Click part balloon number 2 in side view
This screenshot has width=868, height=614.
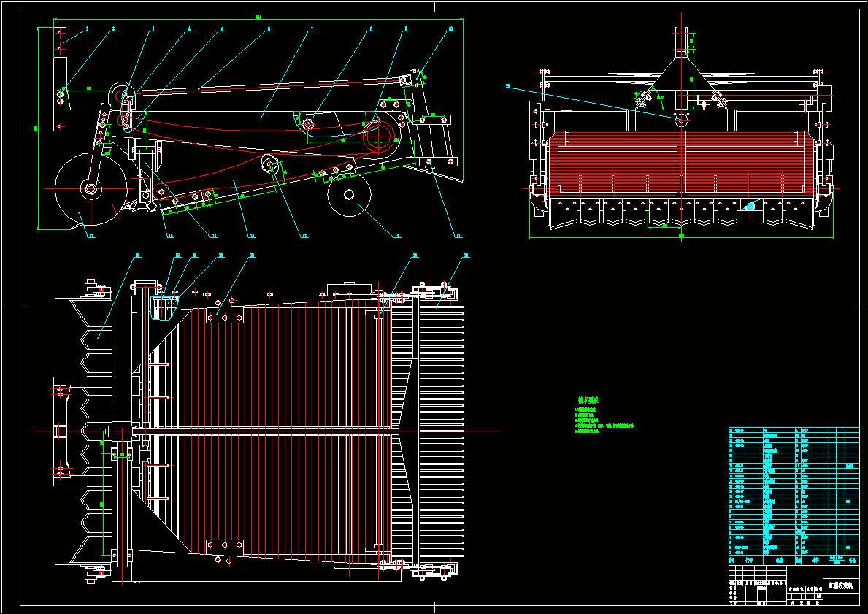(114, 29)
